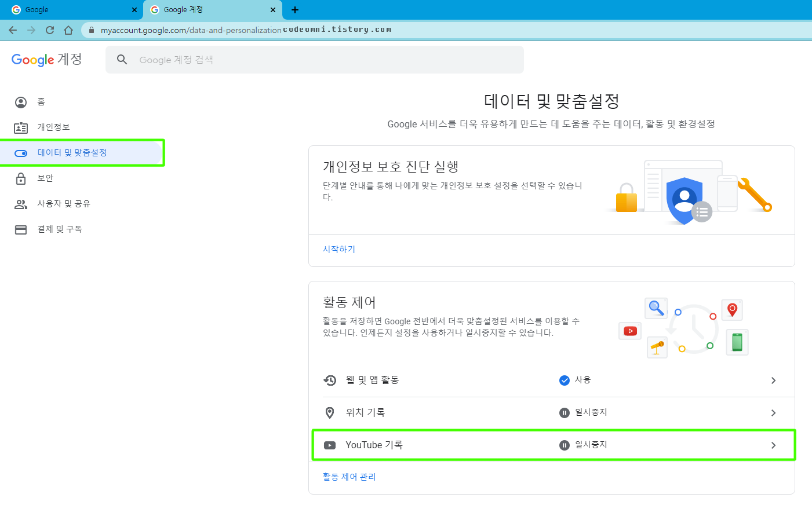Click the pause icon in YouTube 기록 row

pyautogui.click(x=565, y=445)
